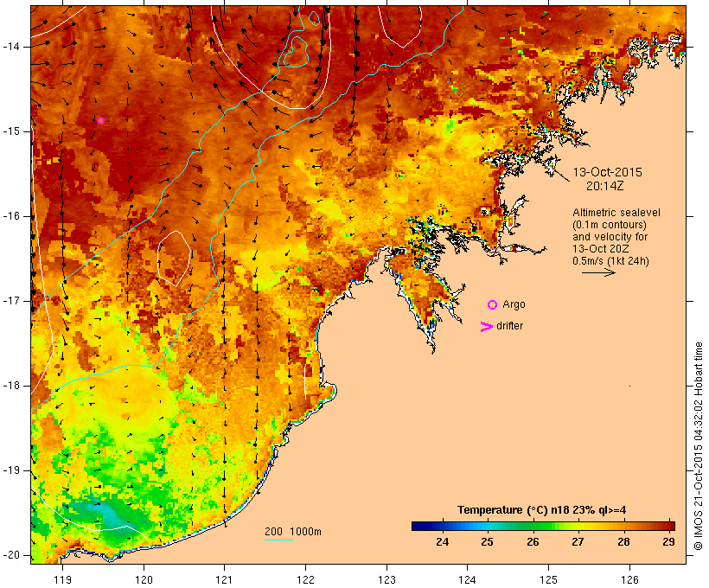Image resolution: width=709 pixels, height=588 pixels.
Task: Click the small closed white sealevel contour near 120.4E, 16.5S
Action: pyautogui.click(x=174, y=259)
